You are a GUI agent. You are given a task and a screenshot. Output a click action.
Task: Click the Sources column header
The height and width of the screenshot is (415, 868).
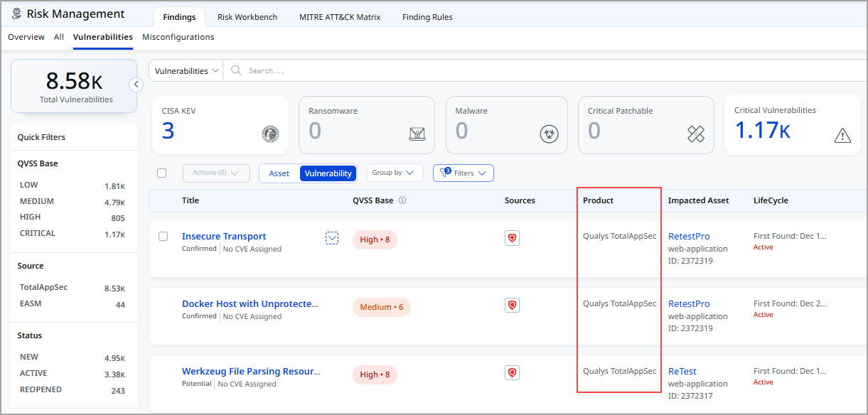[520, 200]
